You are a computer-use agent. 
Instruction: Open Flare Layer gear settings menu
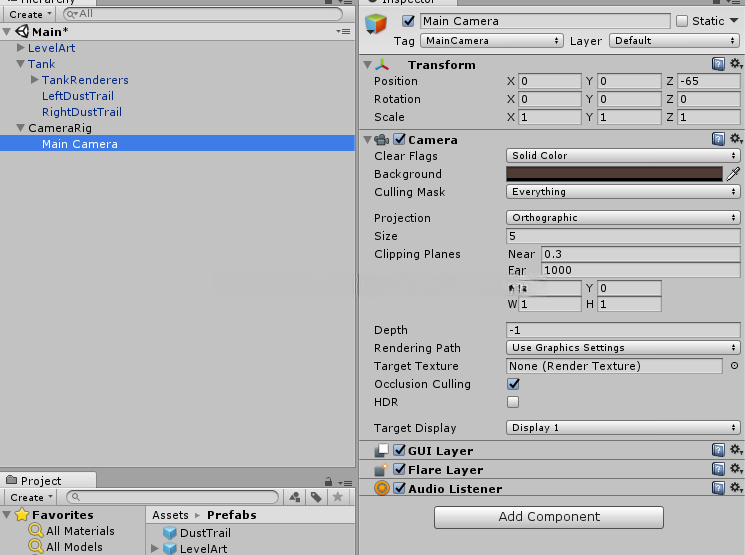(x=736, y=469)
